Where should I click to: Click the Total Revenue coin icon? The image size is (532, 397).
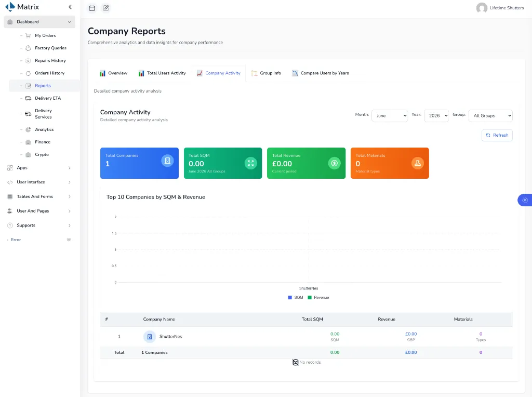(334, 163)
